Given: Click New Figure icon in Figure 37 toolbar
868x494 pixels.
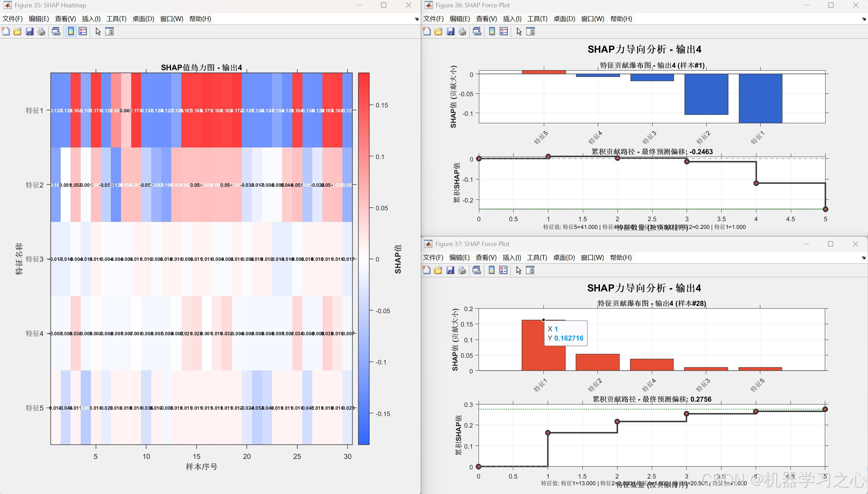Looking at the screenshot, I should coord(426,270).
